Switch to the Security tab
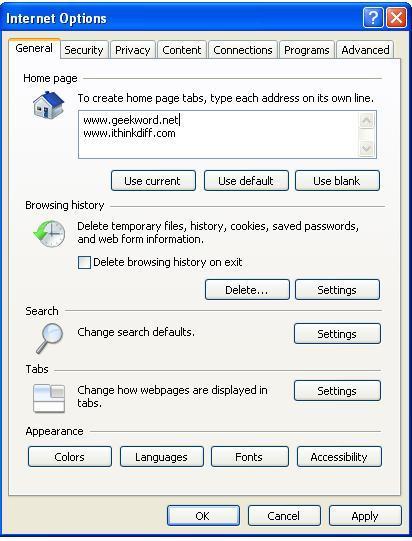 (84, 50)
